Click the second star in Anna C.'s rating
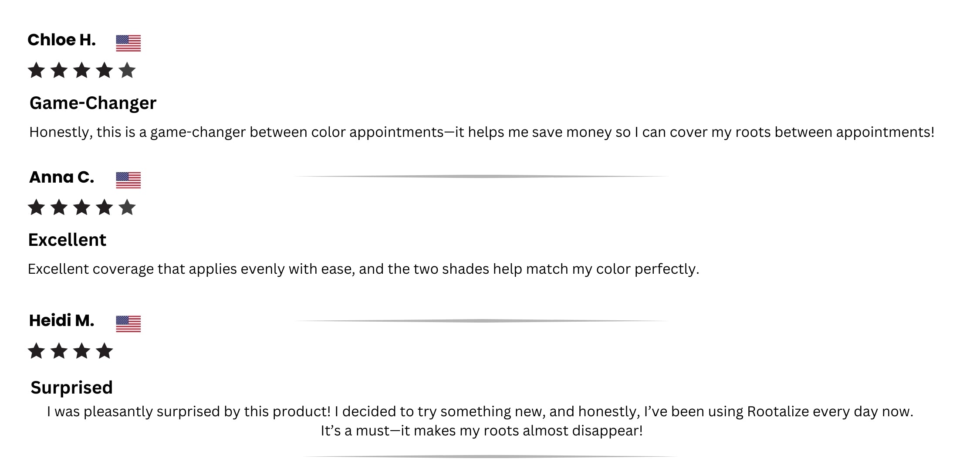The width and height of the screenshot is (980, 469). 59,207
